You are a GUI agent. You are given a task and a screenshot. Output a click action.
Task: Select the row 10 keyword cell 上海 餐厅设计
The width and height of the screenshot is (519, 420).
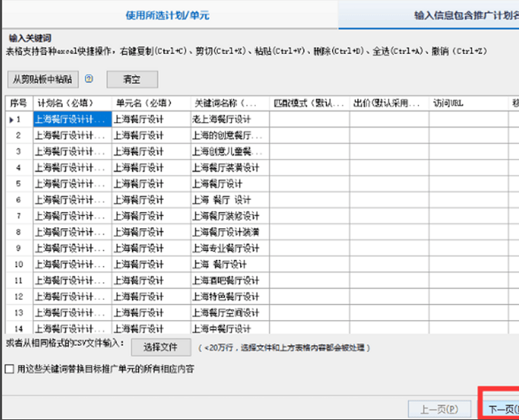228,264
